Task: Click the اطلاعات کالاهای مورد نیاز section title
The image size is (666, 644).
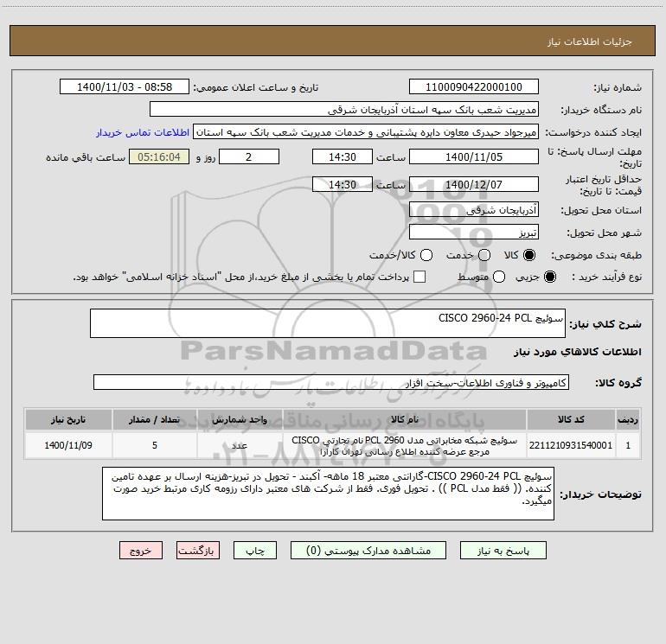Action: (578, 352)
